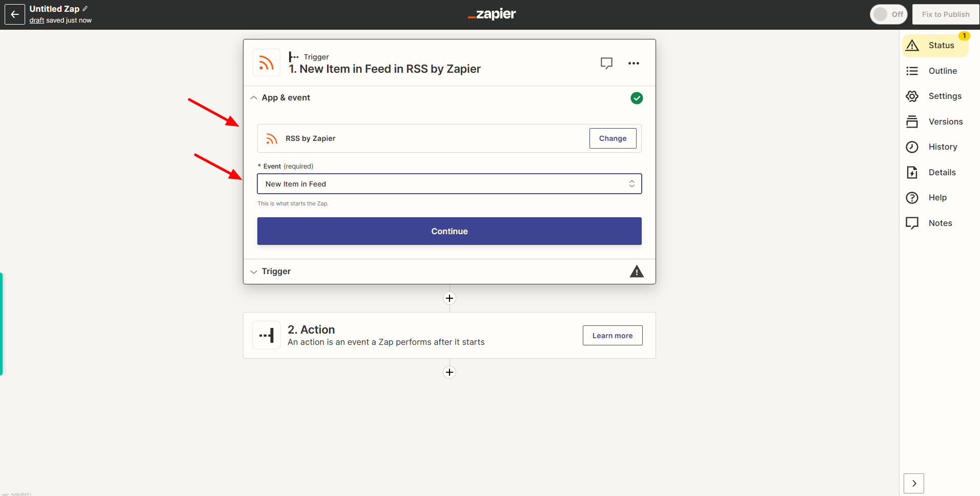Screen dimensions: 980x496
Task: Toggle the Zap On/Off switch
Action: coord(889,14)
